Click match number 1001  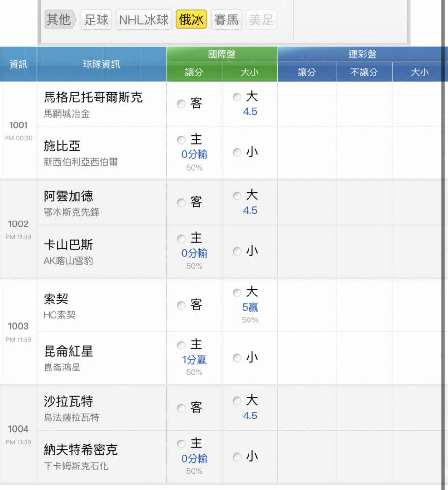click(x=19, y=125)
